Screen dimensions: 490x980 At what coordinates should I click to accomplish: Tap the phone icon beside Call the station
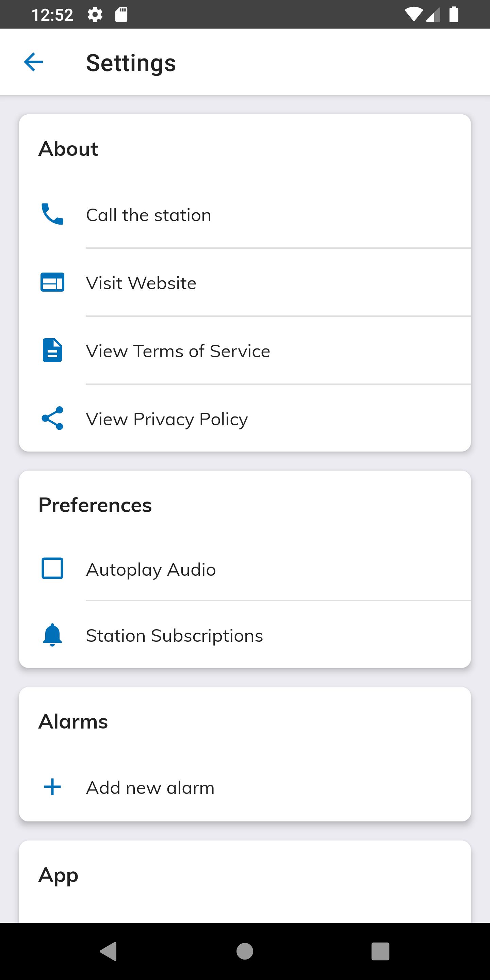tap(52, 214)
